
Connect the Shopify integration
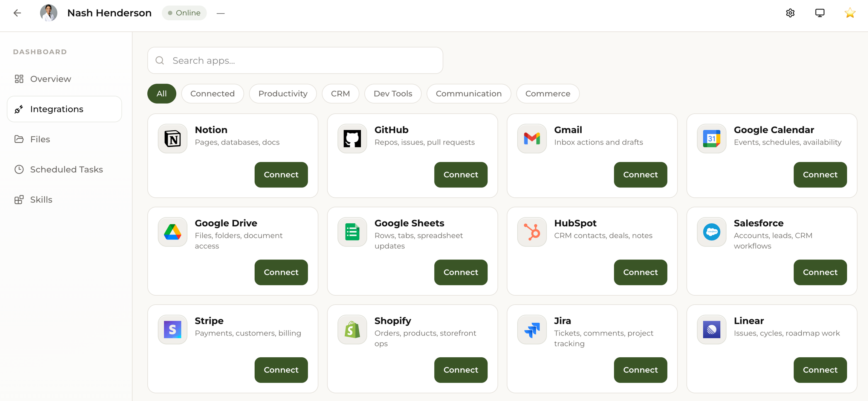click(461, 370)
